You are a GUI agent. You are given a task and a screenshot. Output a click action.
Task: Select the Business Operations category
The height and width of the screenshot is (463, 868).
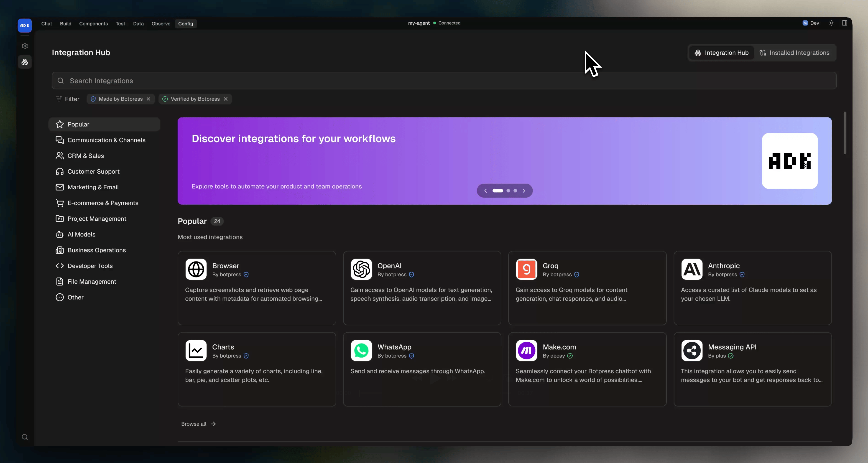tap(105, 250)
